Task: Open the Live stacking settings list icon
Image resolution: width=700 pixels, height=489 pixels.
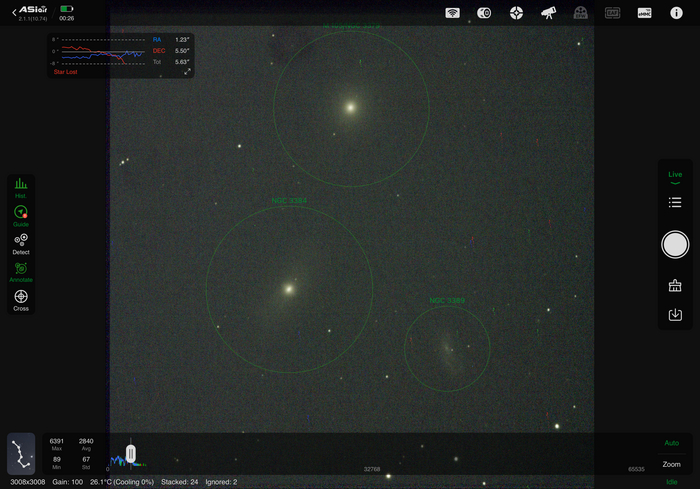Action: pyautogui.click(x=675, y=203)
